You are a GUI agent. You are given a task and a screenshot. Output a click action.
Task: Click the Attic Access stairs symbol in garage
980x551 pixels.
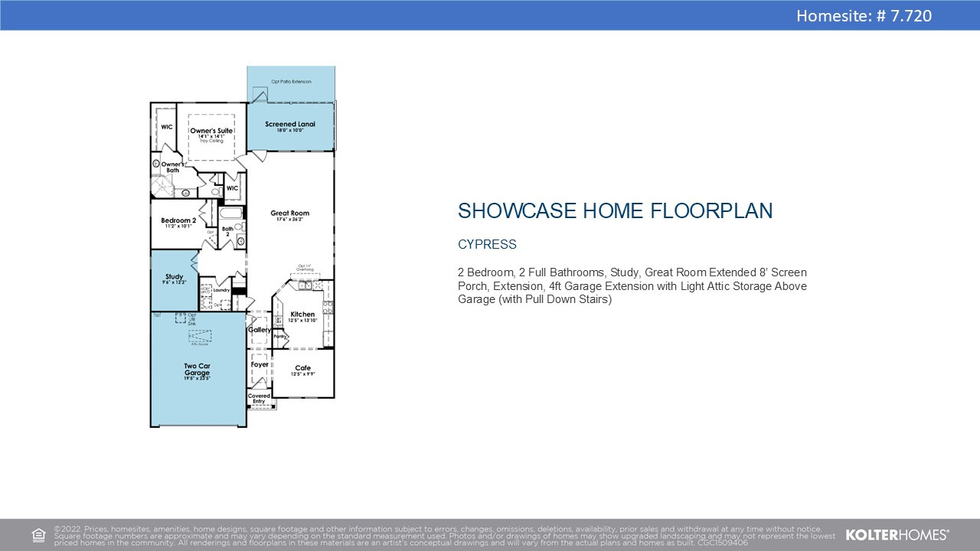pos(200,337)
